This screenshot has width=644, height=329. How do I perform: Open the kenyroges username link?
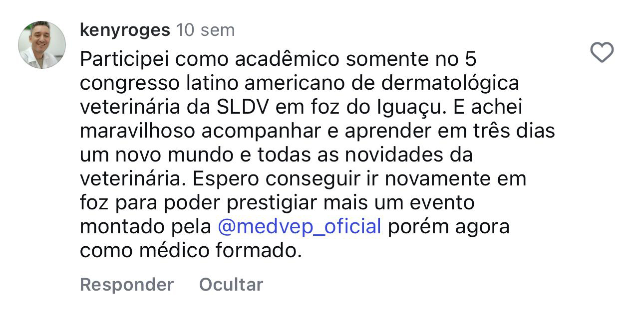coord(125,30)
